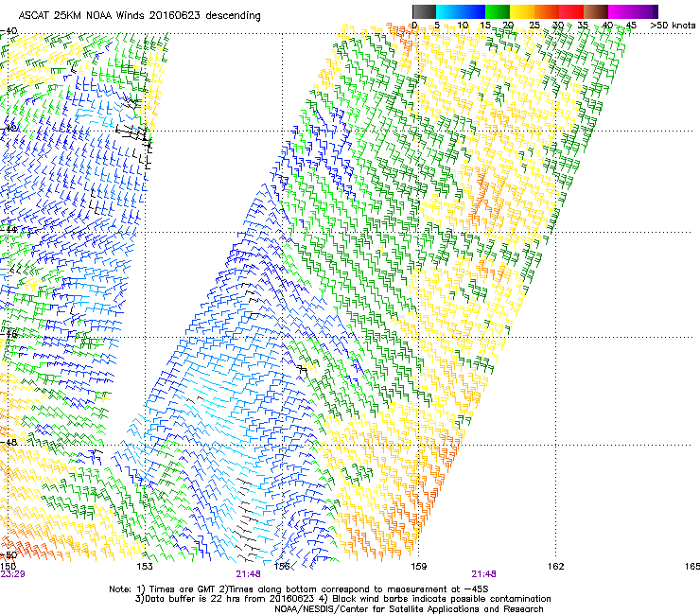Click the latitude label '-48'
The image size is (700, 615).
click(9, 442)
